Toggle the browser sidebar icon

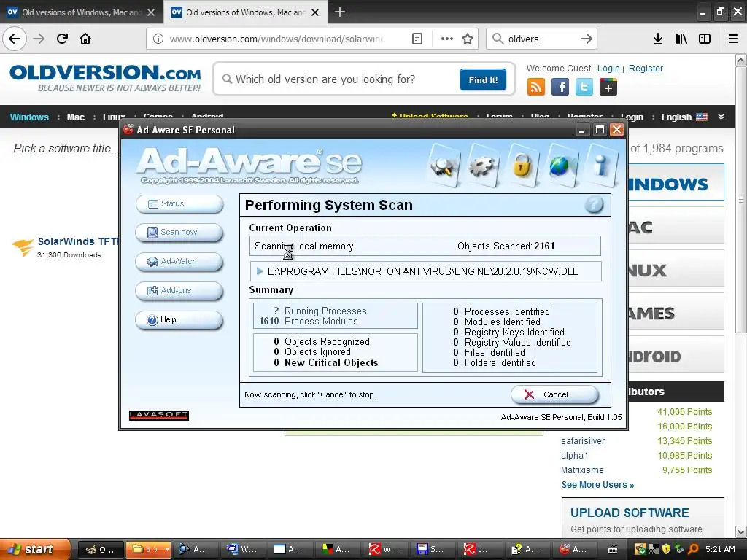[705, 39]
